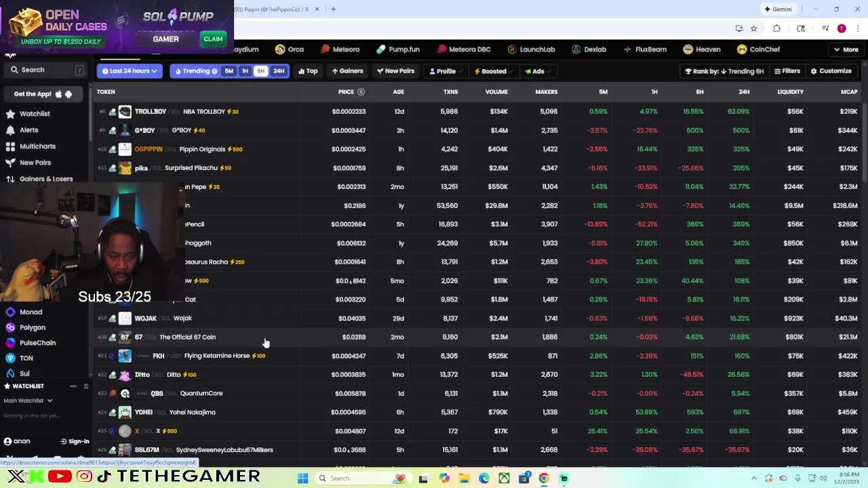This screenshot has width=868, height=488.
Task: Open Chrome extensions puzzle icon
Action: click(776, 28)
